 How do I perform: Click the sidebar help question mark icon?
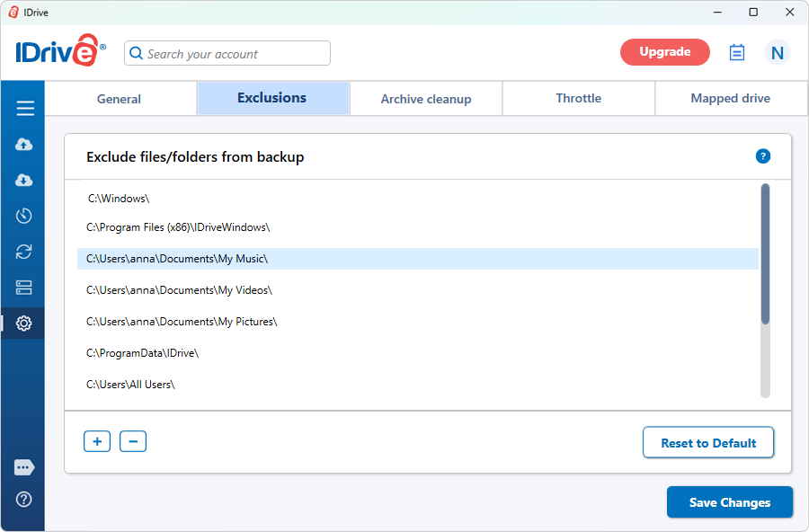point(24,499)
